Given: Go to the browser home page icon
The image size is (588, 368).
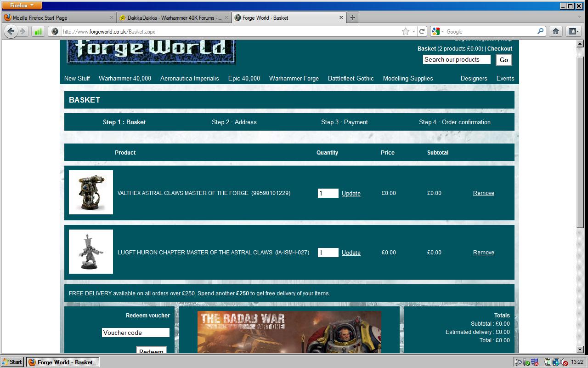Looking at the screenshot, I should point(556,31).
